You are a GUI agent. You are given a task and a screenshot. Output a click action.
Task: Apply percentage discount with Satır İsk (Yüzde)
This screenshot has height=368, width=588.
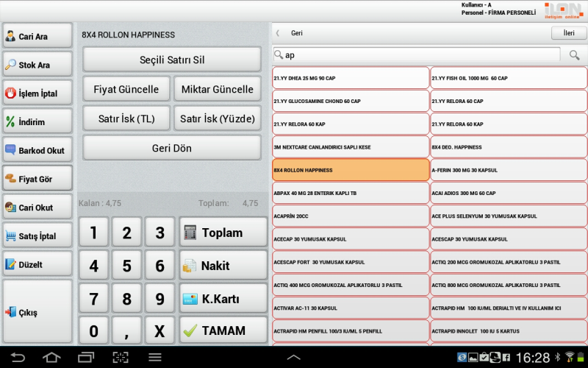217,118
